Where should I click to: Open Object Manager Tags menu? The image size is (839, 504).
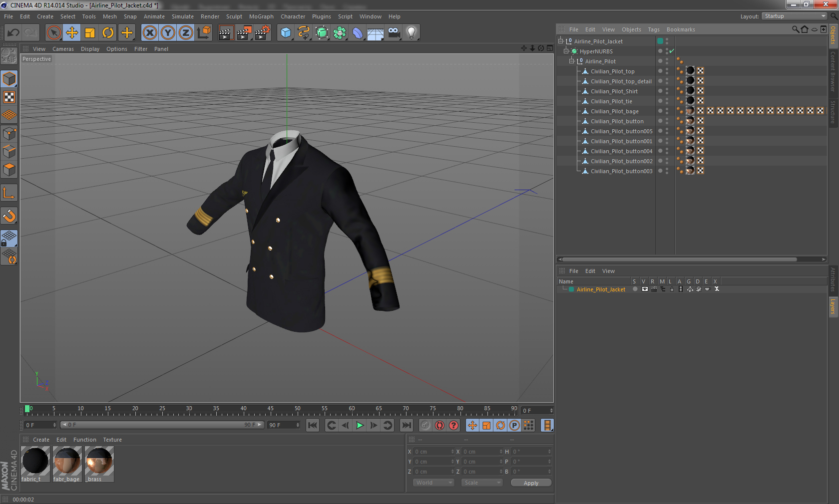coord(653,29)
